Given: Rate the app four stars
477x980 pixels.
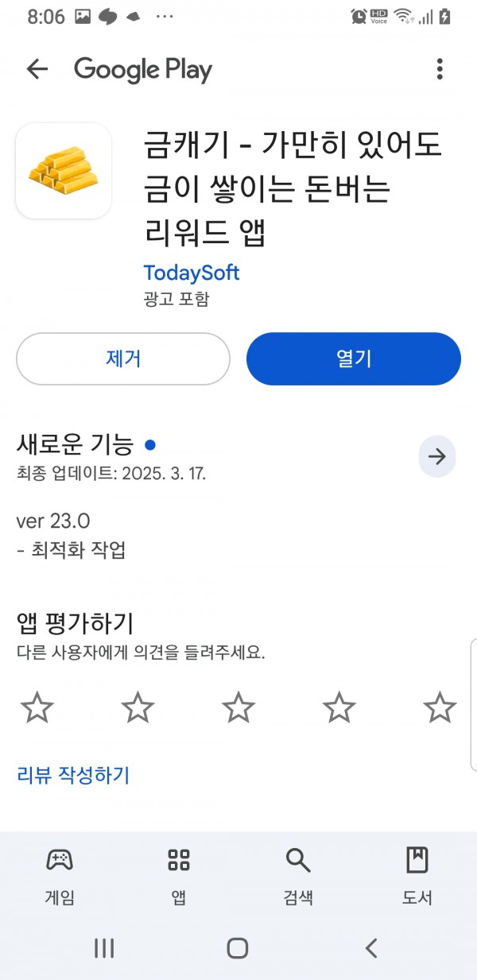Looking at the screenshot, I should (x=339, y=707).
